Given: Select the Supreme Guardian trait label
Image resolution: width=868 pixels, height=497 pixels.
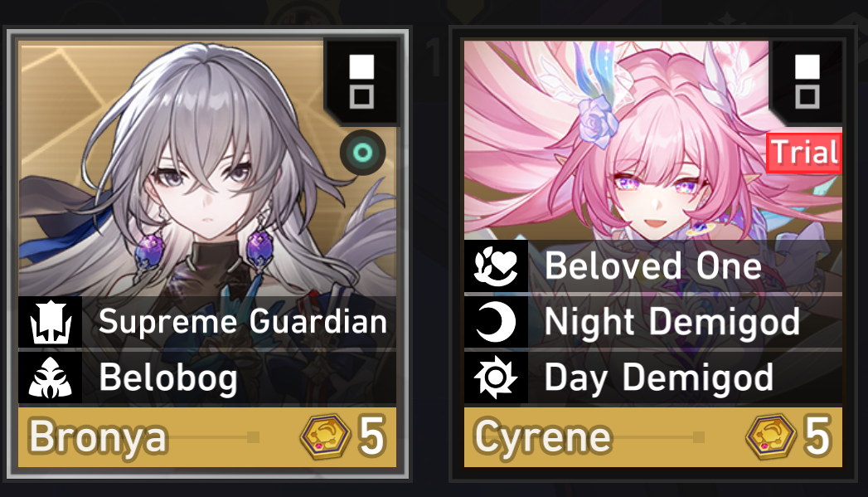Looking at the screenshot, I should pyautogui.click(x=242, y=322).
